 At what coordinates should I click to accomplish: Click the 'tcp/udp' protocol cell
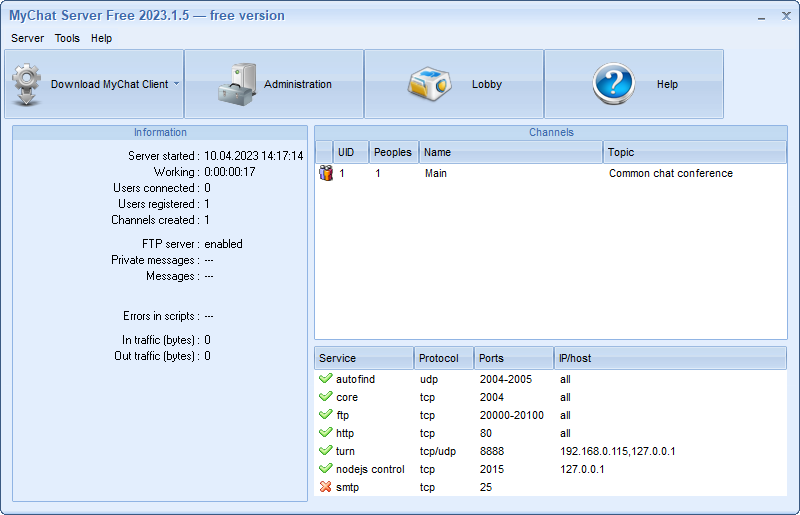[438, 451]
